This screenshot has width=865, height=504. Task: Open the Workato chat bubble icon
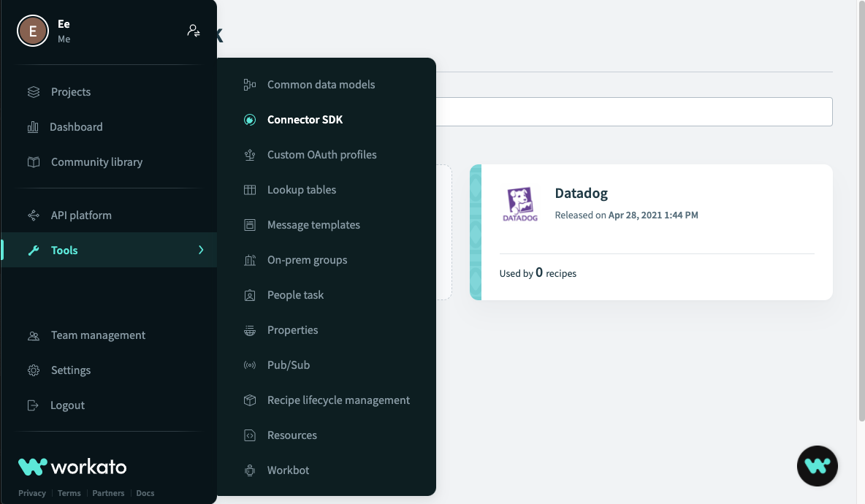[x=817, y=465]
